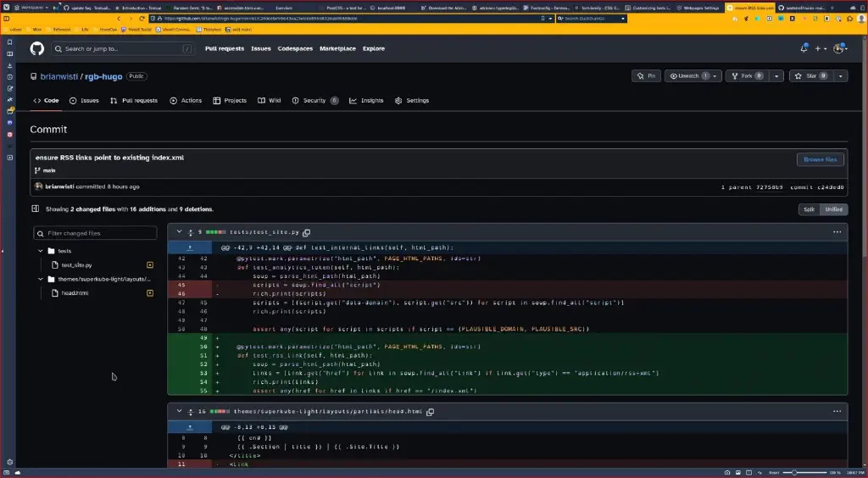Open the Projects tab
Screen dimensions: 868x478
(x=230, y=101)
